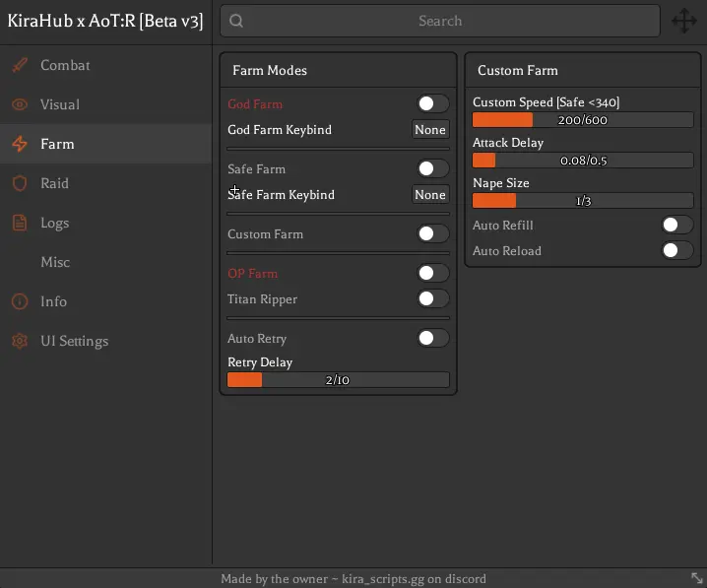Image resolution: width=707 pixels, height=588 pixels.
Task: Enable the OP Farm toggle
Action: [432, 273]
